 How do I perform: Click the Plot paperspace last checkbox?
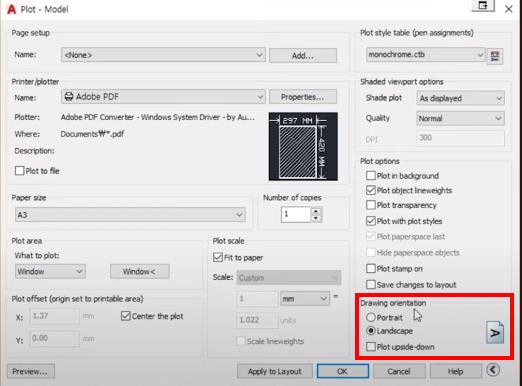point(371,237)
